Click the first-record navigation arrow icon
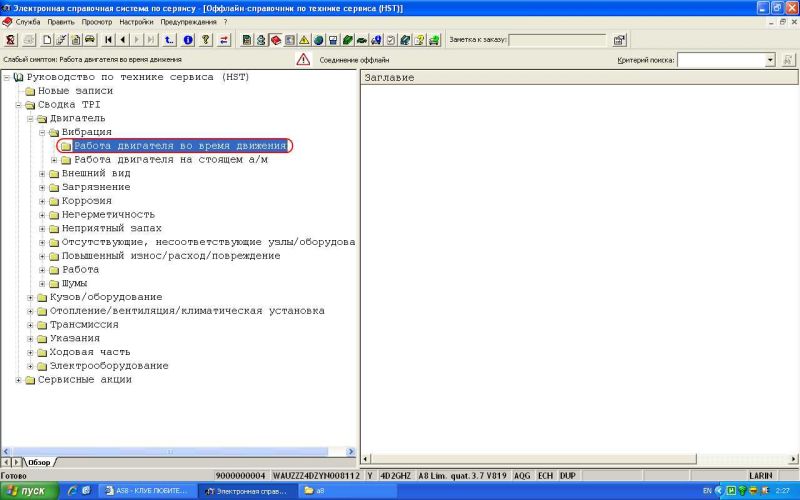 click(x=108, y=40)
